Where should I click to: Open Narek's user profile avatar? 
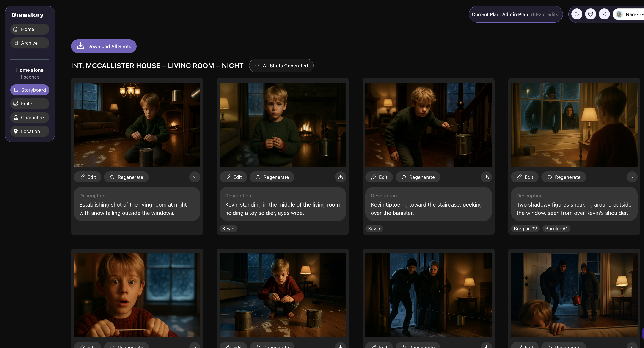[x=619, y=14]
